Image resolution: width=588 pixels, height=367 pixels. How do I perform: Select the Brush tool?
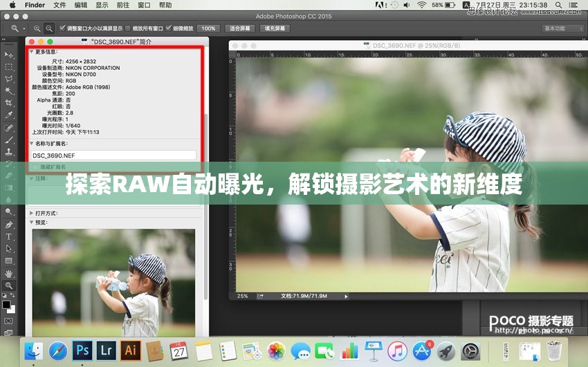[x=8, y=140]
